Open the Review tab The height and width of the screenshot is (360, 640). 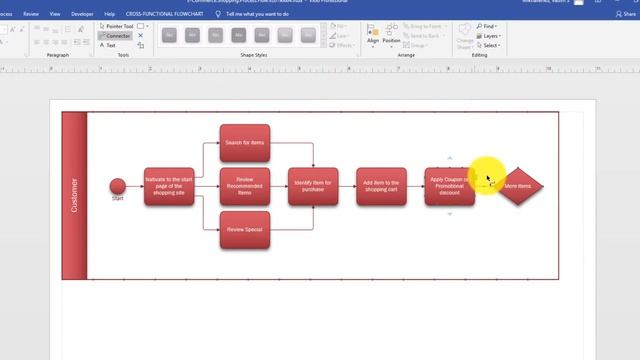(x=31, y=14)
